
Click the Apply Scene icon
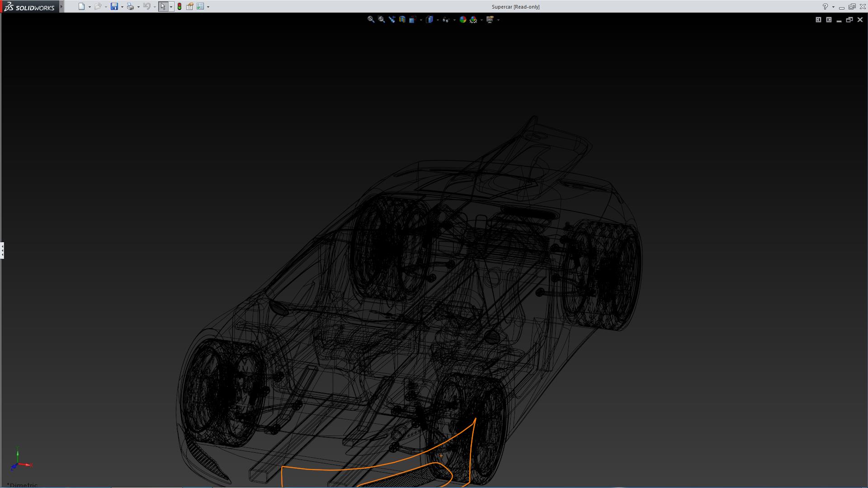point(473,19)
